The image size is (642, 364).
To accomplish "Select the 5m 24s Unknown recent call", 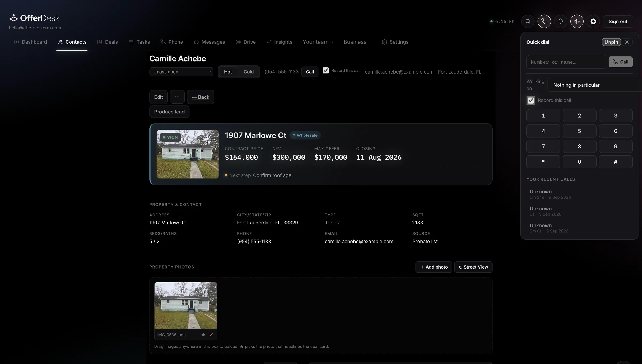I will [579, 194].
